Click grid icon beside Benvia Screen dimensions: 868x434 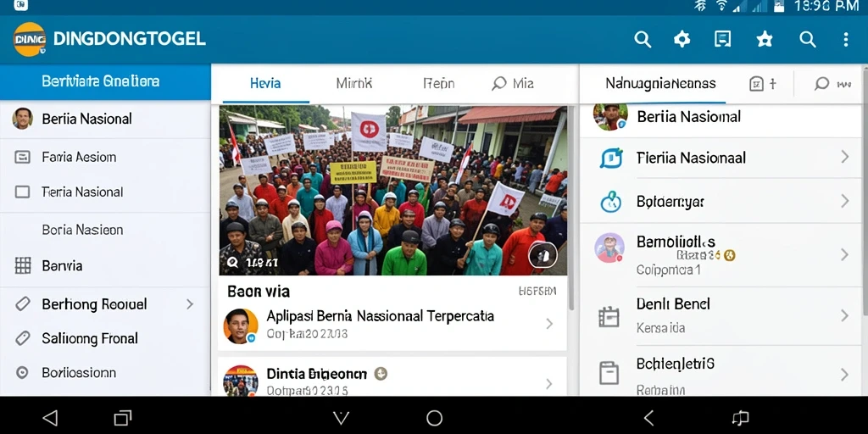(x=23, y=265)
